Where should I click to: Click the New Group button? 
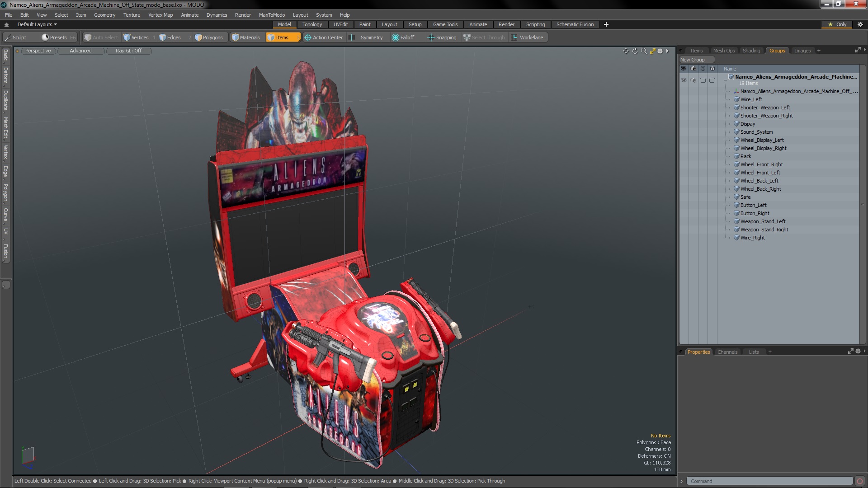(696, 60)
